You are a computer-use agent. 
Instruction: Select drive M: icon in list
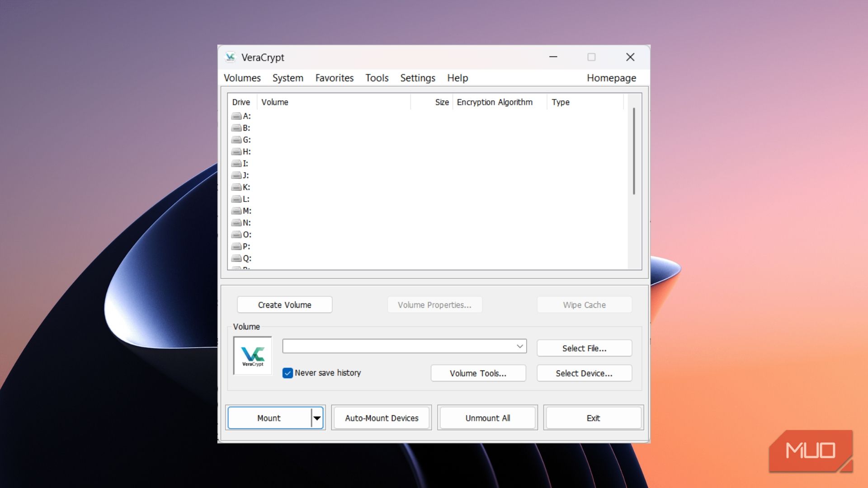(x=236, y=211)
